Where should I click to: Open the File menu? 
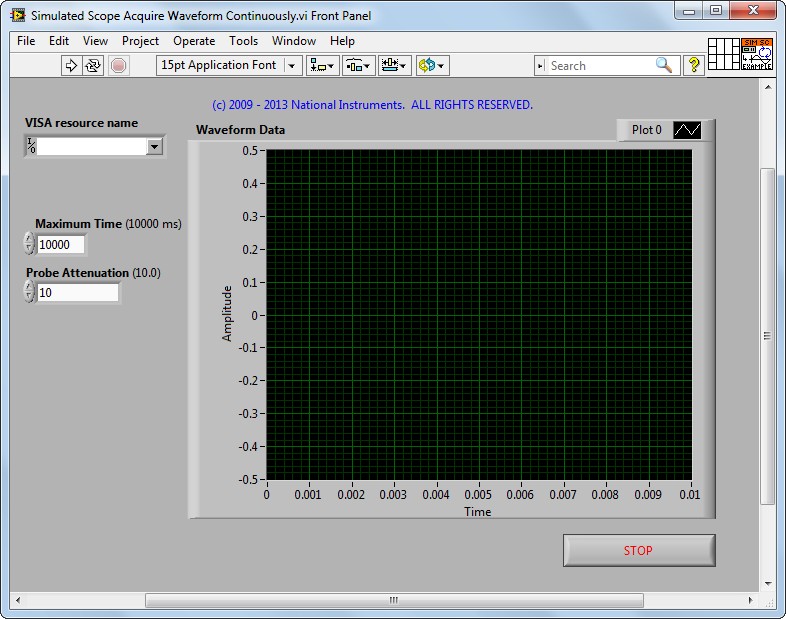(x=26, y=41)
